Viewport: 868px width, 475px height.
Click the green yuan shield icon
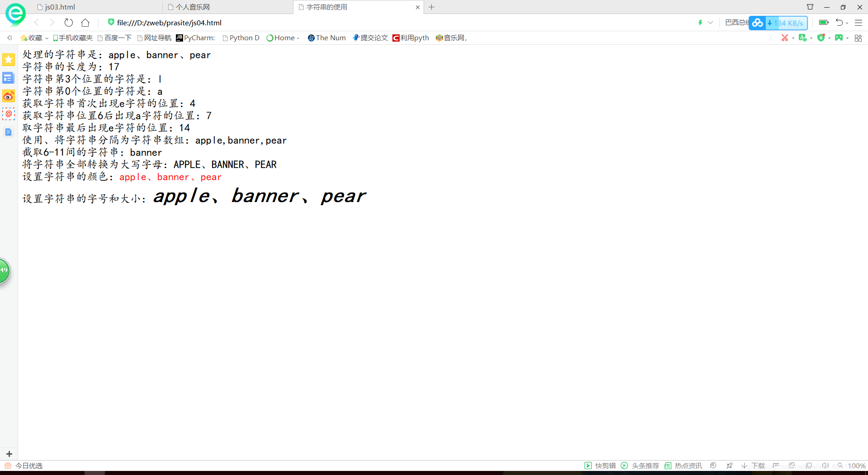coord(821,38)
